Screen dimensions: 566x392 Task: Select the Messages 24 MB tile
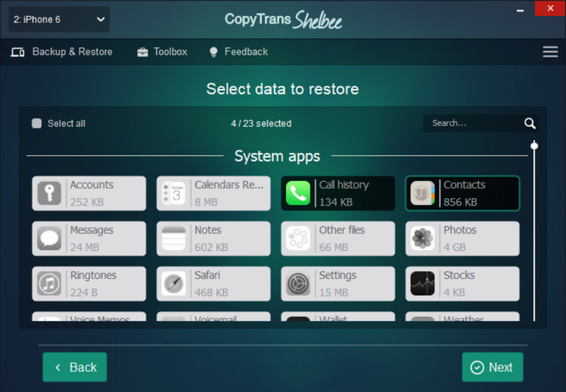[89, 238]
